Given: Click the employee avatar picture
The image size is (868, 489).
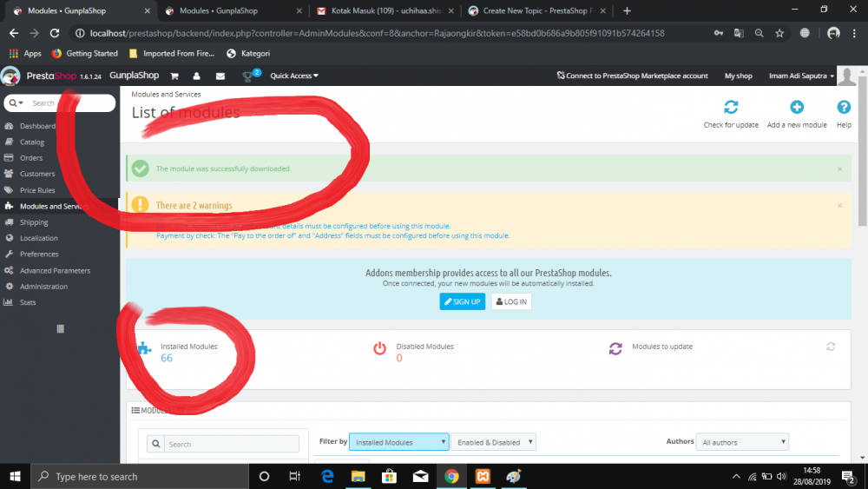Looking at the screenshot, I should point(846,76).
